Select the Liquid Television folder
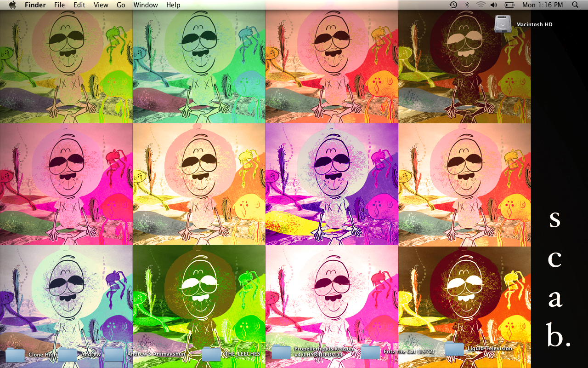This screenshot has height=368, width=588. pyautogui.click(x=454, y=349)
